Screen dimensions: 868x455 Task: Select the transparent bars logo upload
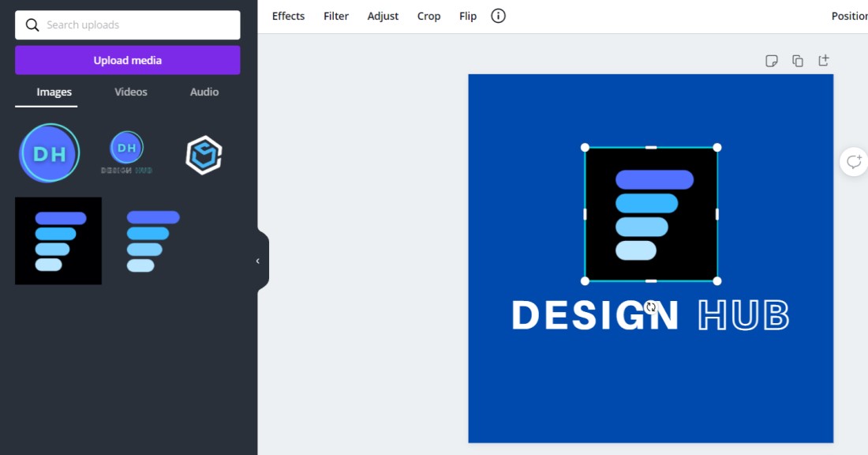pos(153,241)
